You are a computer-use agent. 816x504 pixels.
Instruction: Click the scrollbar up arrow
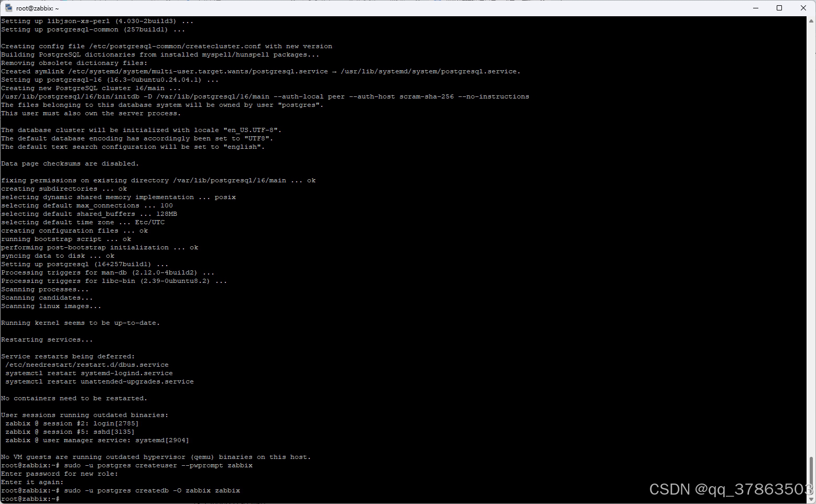click(811, 21)
